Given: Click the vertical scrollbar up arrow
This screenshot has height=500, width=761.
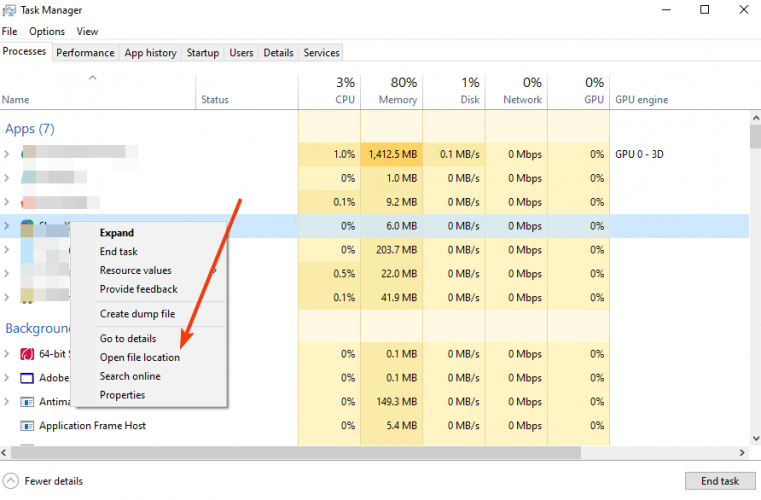Looking at the screenshot, I should click(756, 118).
